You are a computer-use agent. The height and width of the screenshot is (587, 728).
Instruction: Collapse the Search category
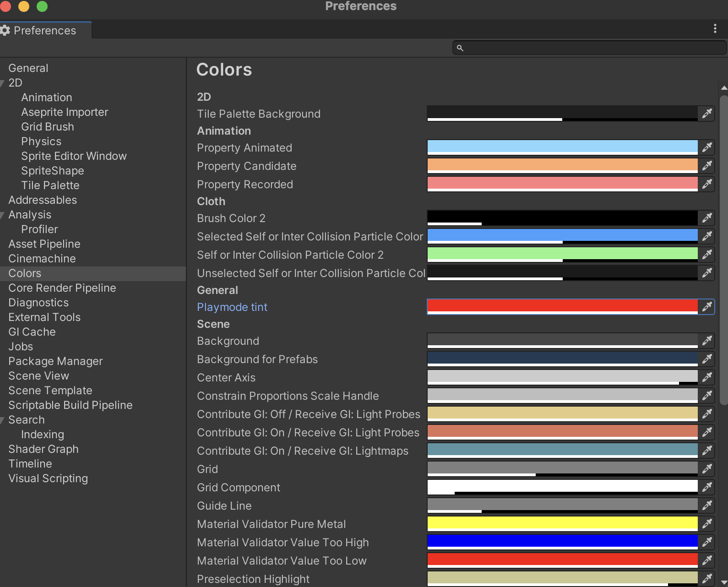[2, 420]
